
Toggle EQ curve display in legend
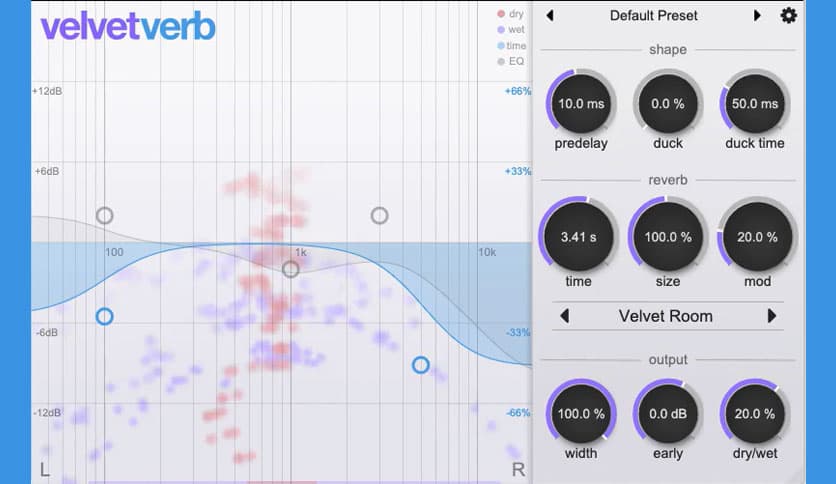[510, 61]
